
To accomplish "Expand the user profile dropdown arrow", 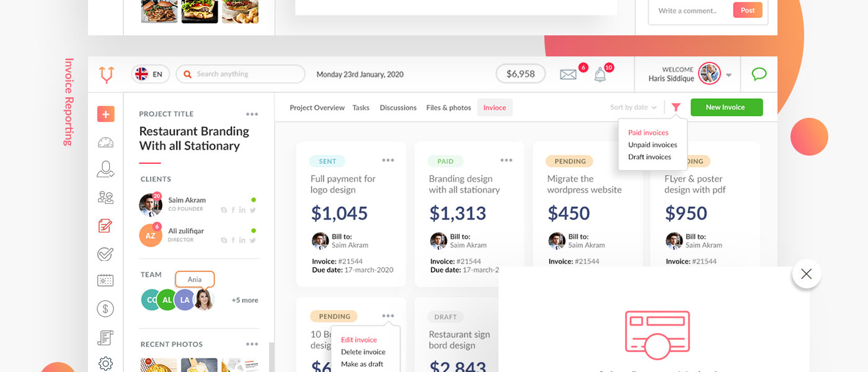I will 728,75.
